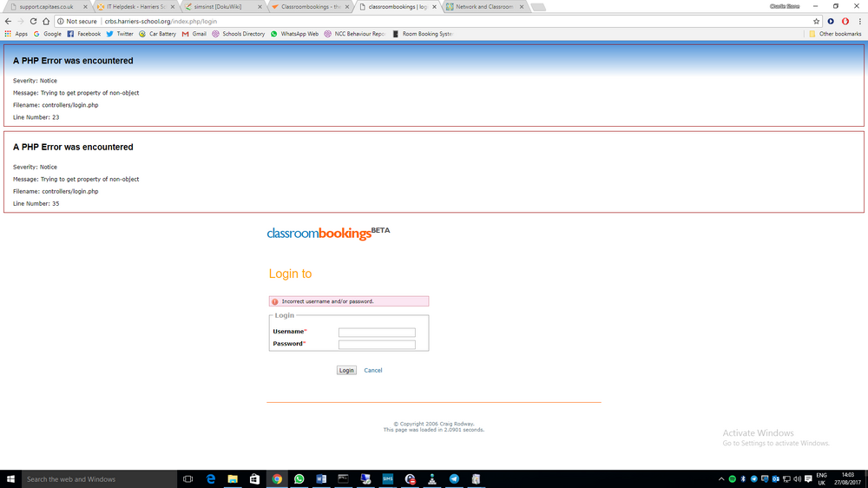This screenshot has height=488, width=868.
Task: Switch to the simsinst DokuWiki tab
Action: [223, 7]
